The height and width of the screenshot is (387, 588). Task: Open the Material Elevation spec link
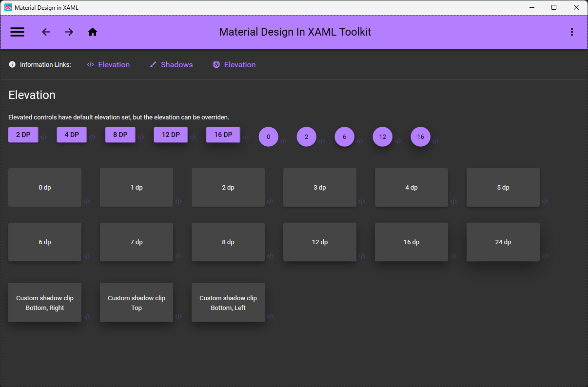pyautogui.click(x=234, y=64)
